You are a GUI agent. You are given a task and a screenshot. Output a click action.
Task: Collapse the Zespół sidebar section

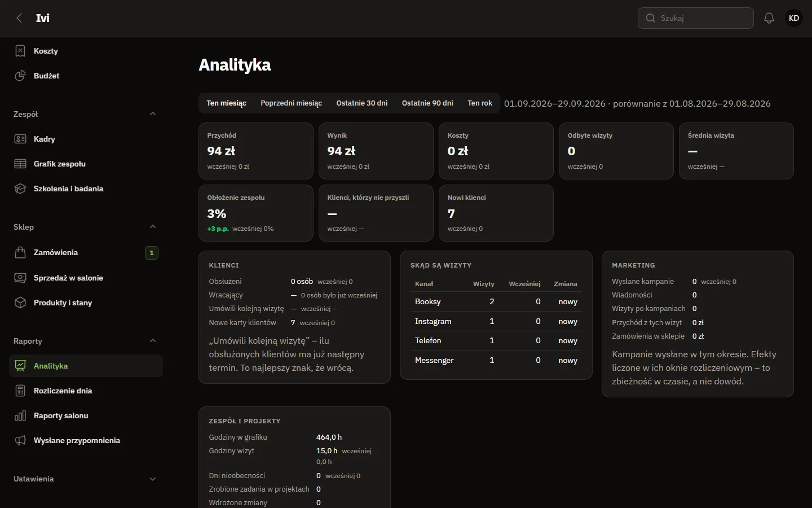[x=152, y=114]
